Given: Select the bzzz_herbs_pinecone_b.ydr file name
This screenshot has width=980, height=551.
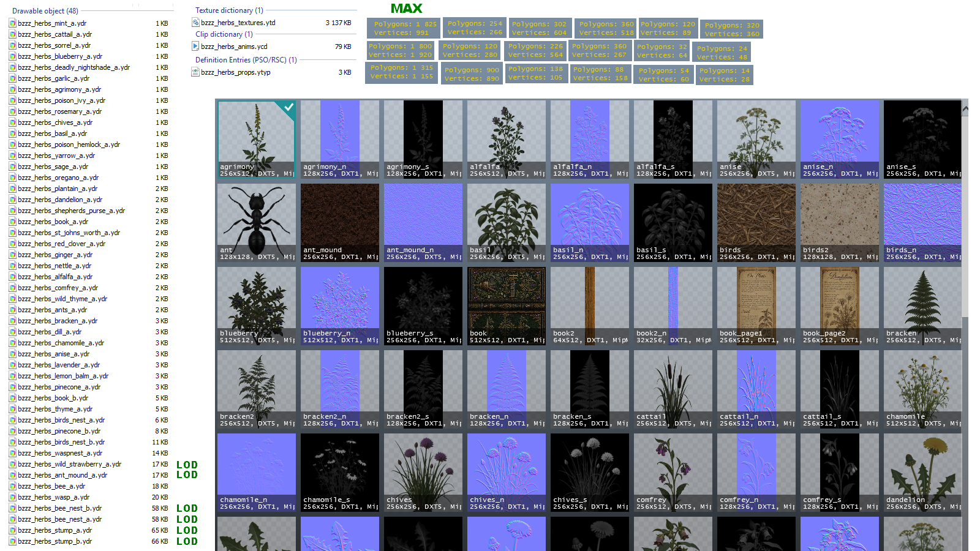Looking at the screenshot, I should (59, 431).
